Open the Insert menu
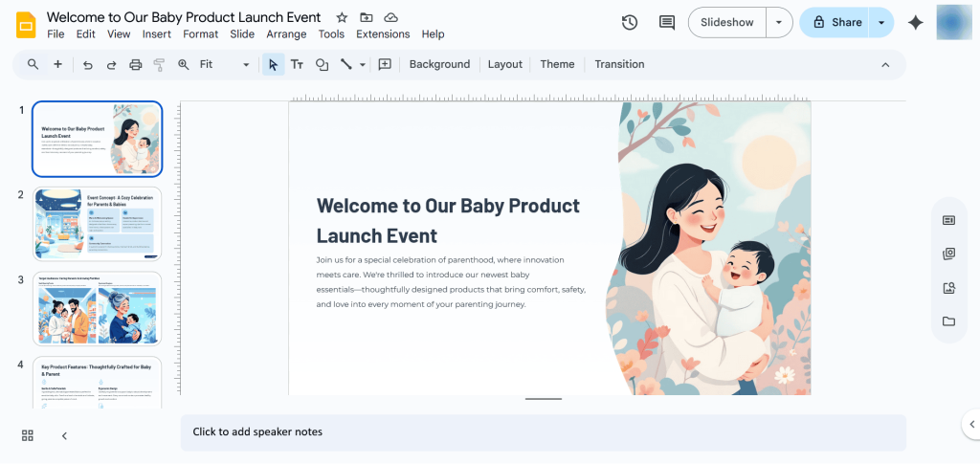This screenshot has width=980, height=464. [x=156, y=34]
